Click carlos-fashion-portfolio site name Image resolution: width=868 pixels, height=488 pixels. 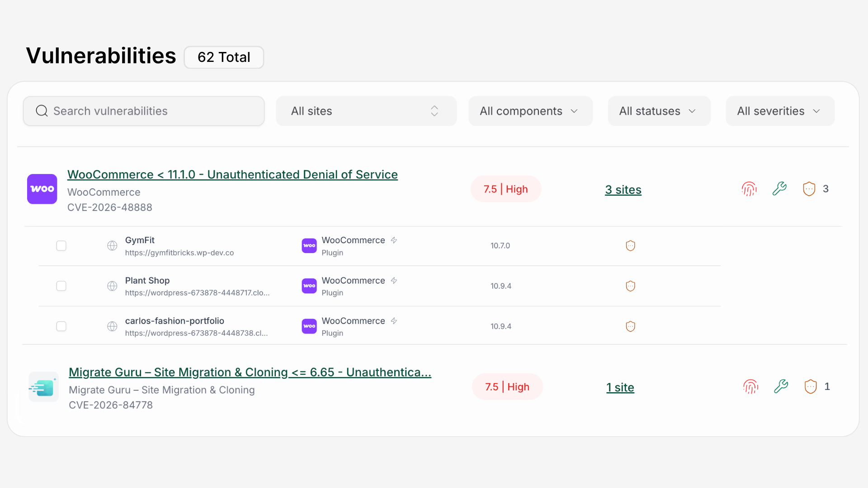pyautogui.click(x=175, y=321)
